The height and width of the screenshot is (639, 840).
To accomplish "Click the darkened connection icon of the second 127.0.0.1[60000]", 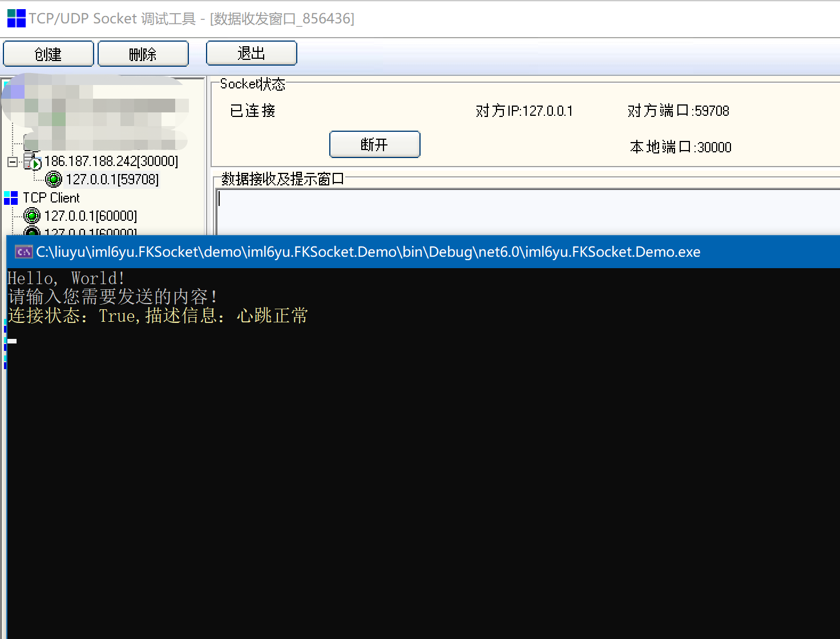I will click(31, 231).
